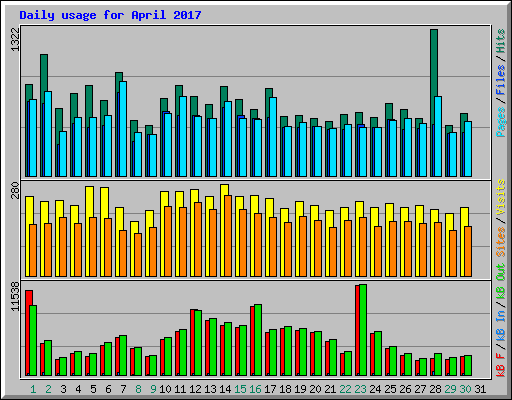
Task: Click the '11538' axis value on kB chart
Action: point(15,296)
